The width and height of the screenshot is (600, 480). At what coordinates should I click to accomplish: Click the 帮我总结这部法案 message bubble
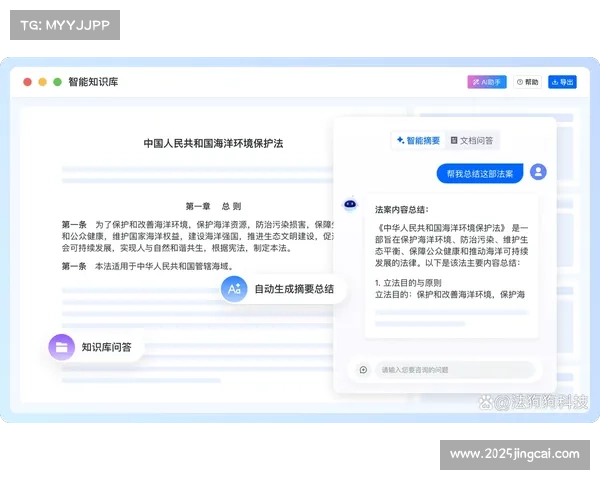[x=480, y=174]
